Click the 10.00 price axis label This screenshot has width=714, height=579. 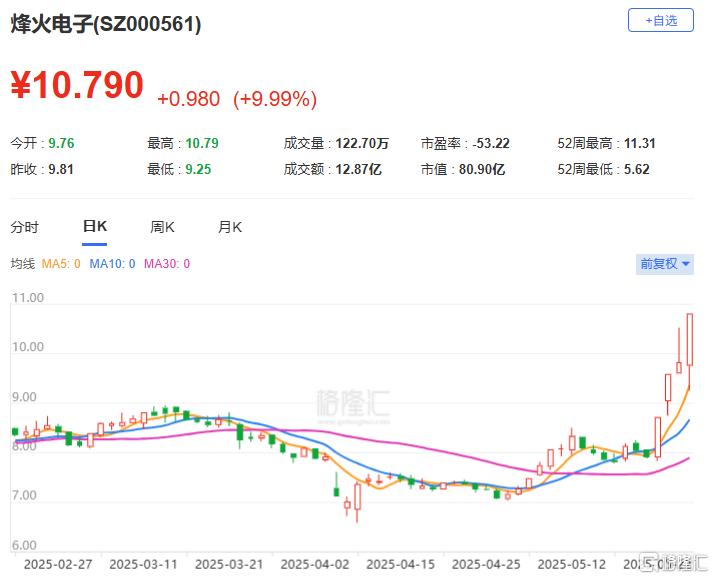(28, 347)
